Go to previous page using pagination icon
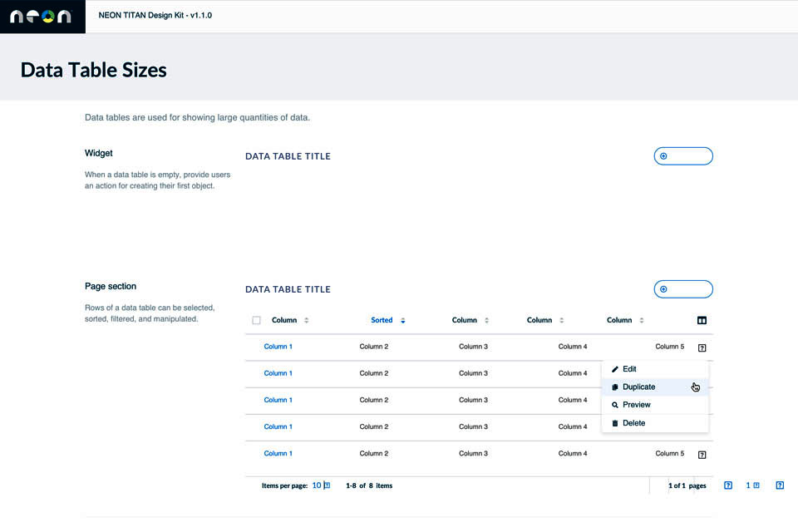This screenshot has width=798, height=532. (728, 485)
